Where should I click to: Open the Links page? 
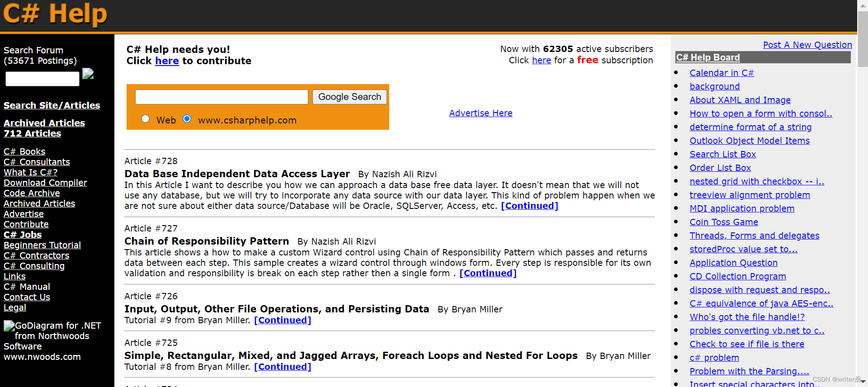pos(14,276)
